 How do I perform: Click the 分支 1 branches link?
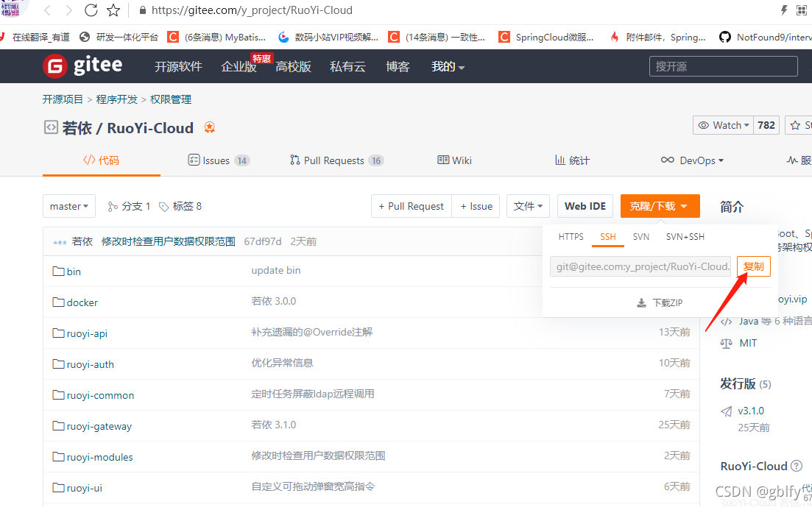[x=129, y=206]
